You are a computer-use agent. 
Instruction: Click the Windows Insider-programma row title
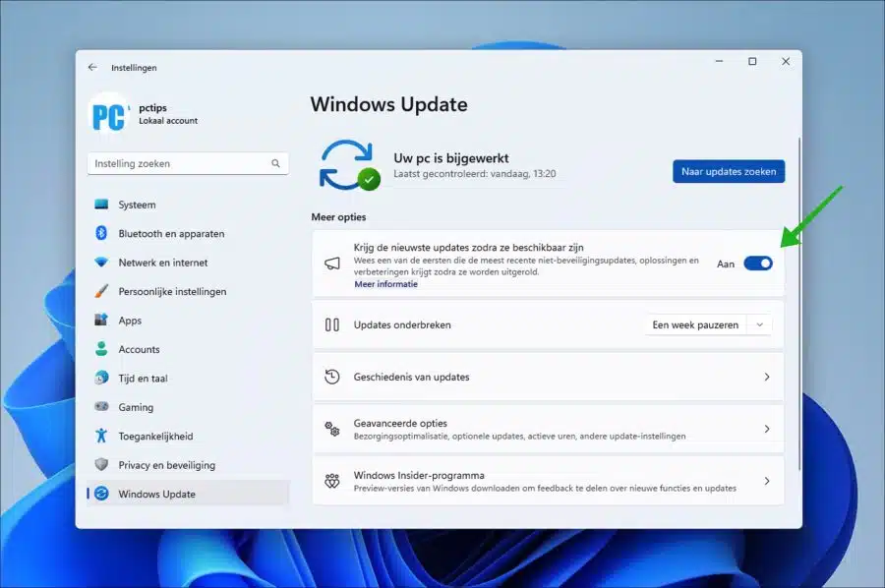(x=419, y=475)
